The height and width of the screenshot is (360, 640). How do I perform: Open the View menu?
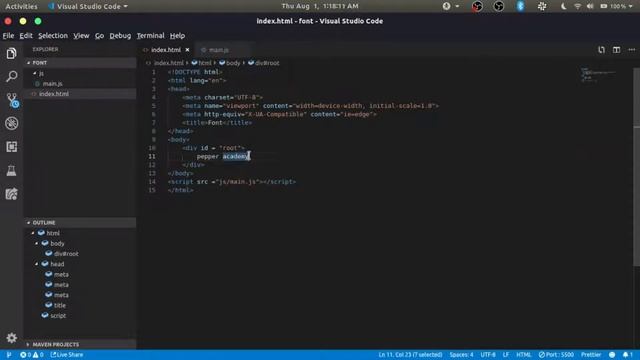pos(81,36)
